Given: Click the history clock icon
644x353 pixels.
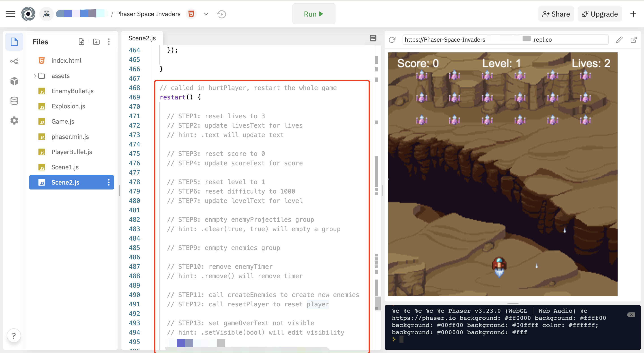Looking at the screenshot, I should 221,14.
